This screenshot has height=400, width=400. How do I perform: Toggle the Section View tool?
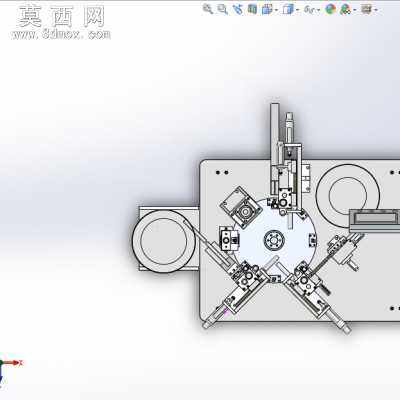(x=252, y=9)
